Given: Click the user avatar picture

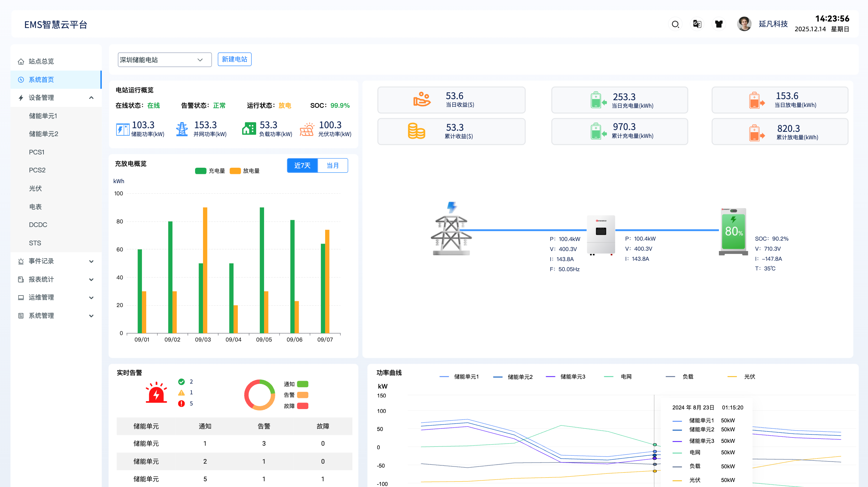Looking at the screenshot, I should tap(744, 24).
